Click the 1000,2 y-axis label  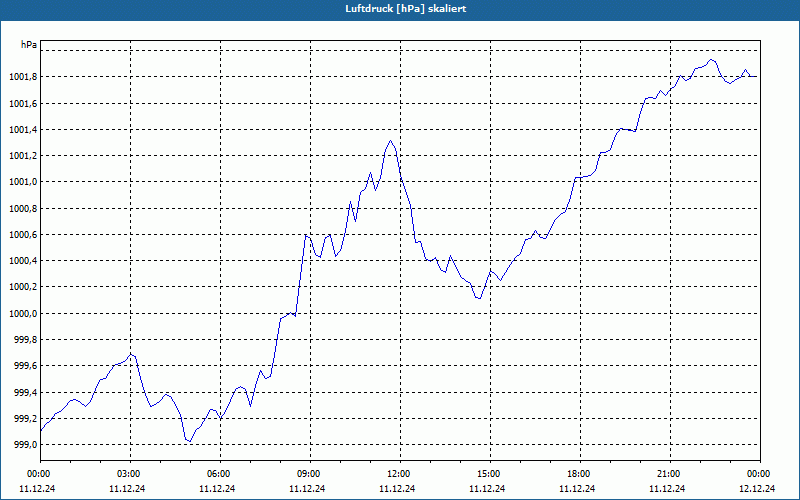click(x=23, y=287)
